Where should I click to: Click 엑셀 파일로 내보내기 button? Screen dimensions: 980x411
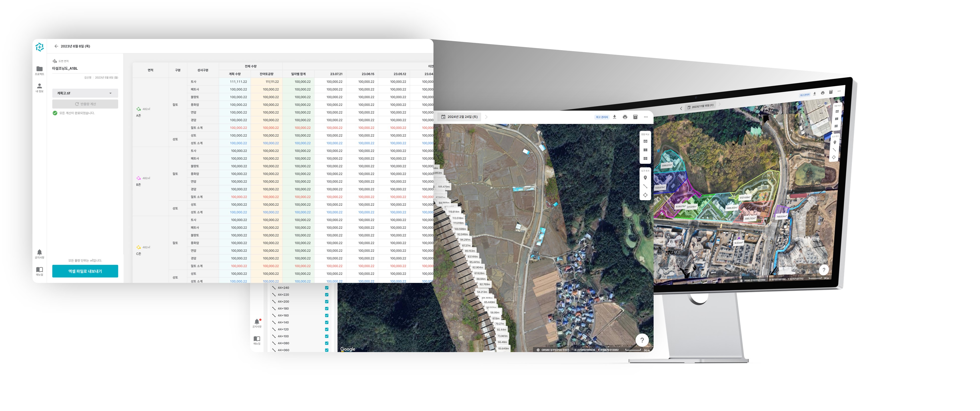[85, 271]
